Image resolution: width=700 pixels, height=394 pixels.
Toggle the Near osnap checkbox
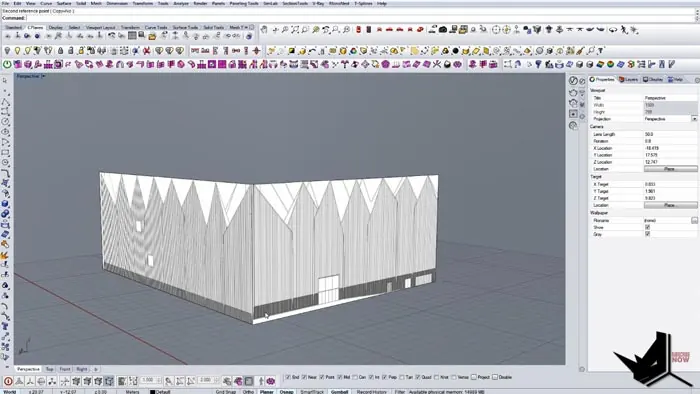click(304, 377)
